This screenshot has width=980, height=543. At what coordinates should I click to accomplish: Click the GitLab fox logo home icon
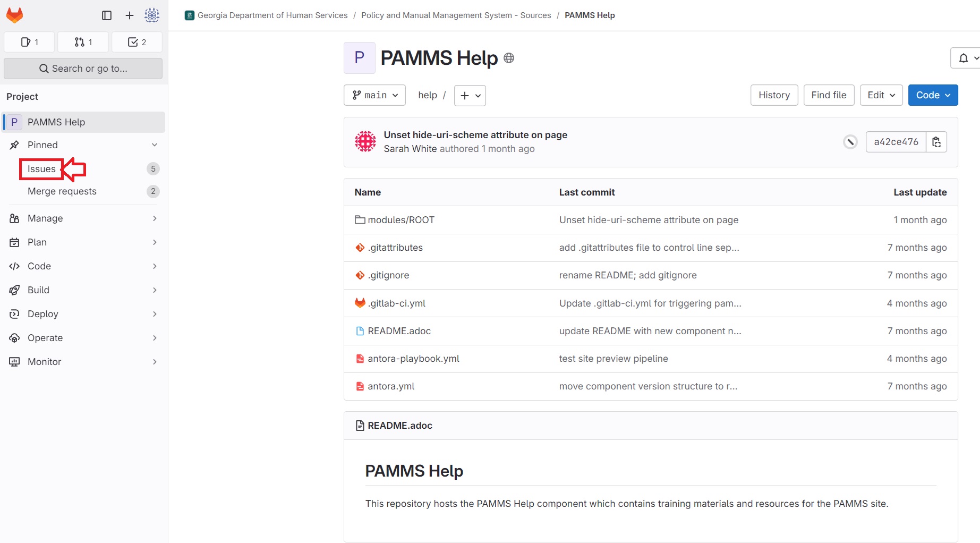tap(14, 15)
